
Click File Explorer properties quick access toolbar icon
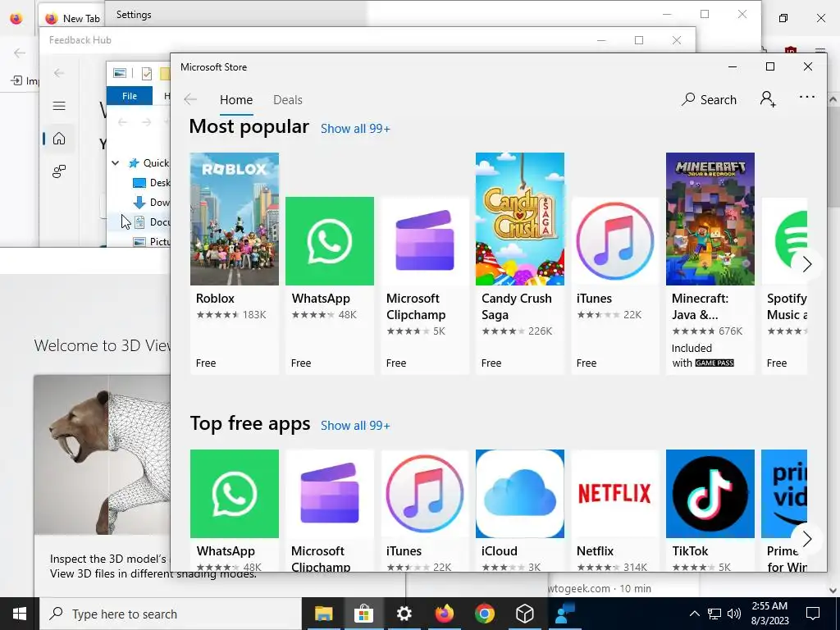(x=147, y=73)
